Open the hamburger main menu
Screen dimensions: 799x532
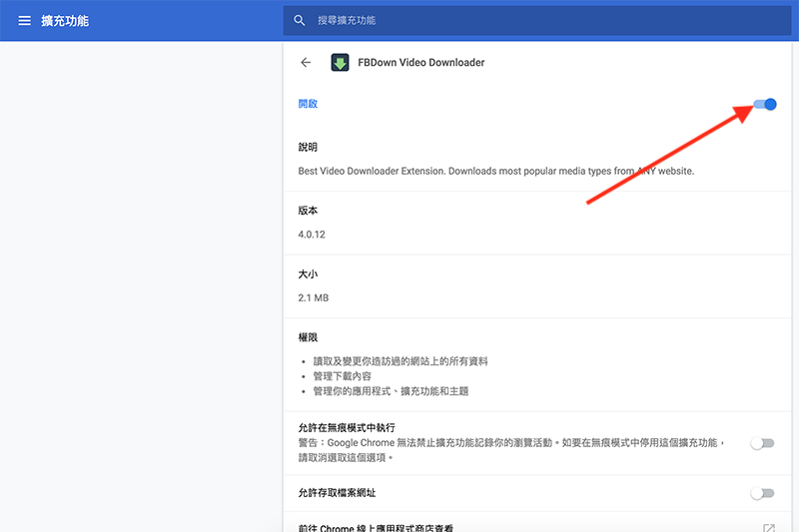tap(24, 21)
